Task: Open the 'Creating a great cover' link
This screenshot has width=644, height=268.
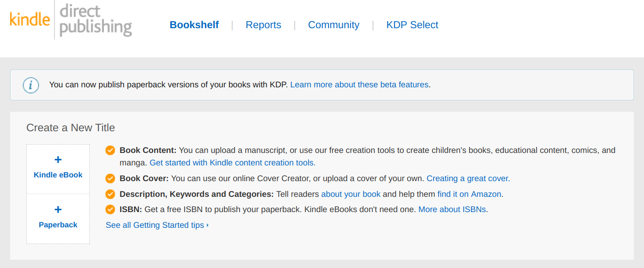Action: tap(468, 178)
